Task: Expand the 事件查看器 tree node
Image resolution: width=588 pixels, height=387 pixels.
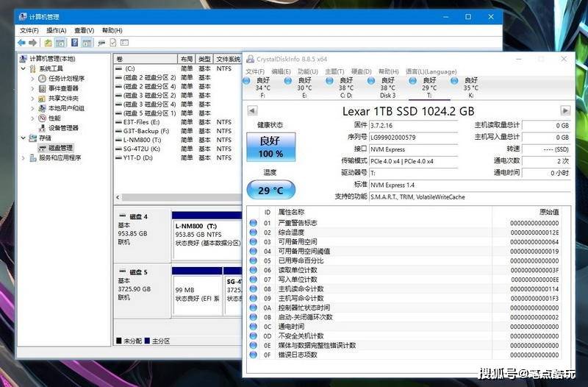Action: tap(32, 88)
